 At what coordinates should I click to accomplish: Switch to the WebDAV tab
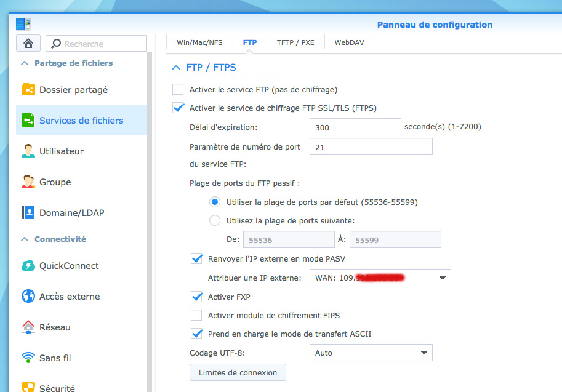click(349, 43)
